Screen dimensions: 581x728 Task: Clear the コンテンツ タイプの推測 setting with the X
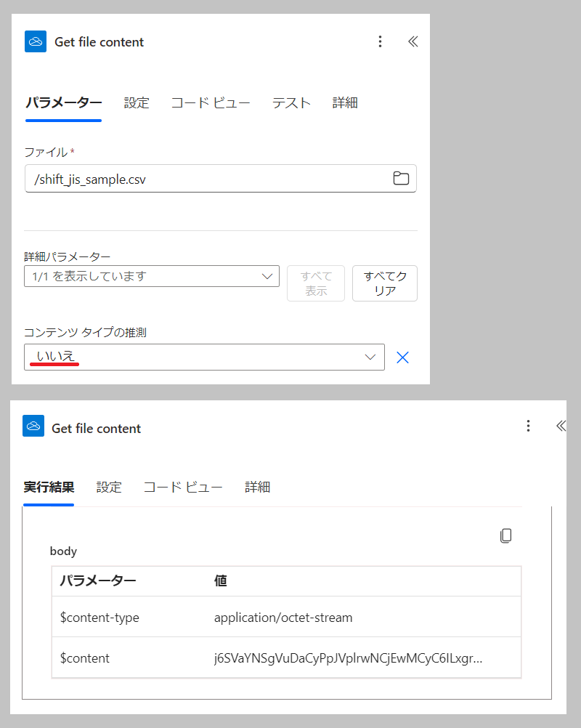(403, 357)
